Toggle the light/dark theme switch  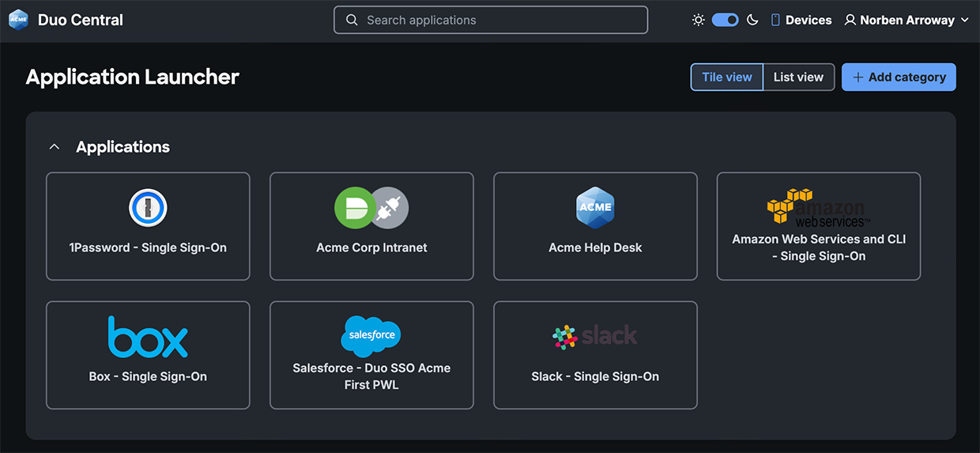click(726, 20)
